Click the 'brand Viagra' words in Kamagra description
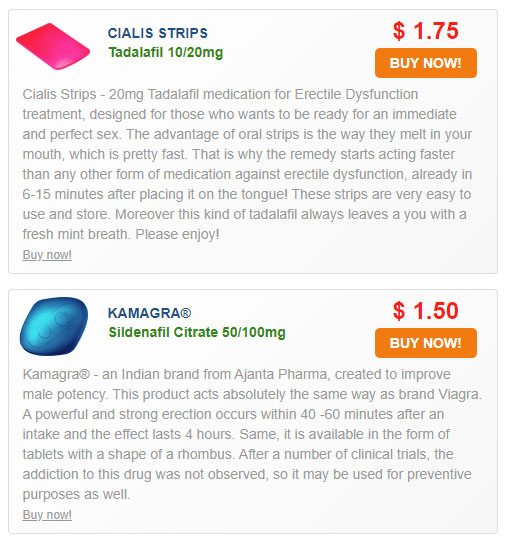The height and width of the screenshot is (541, 505). (440, 394)
